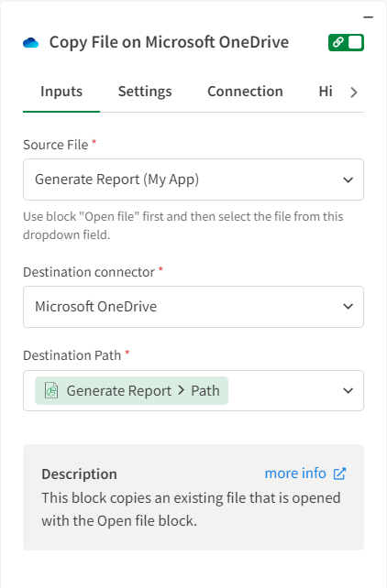Open the Connection tab
387x588 pixels.
click(245, 92)
